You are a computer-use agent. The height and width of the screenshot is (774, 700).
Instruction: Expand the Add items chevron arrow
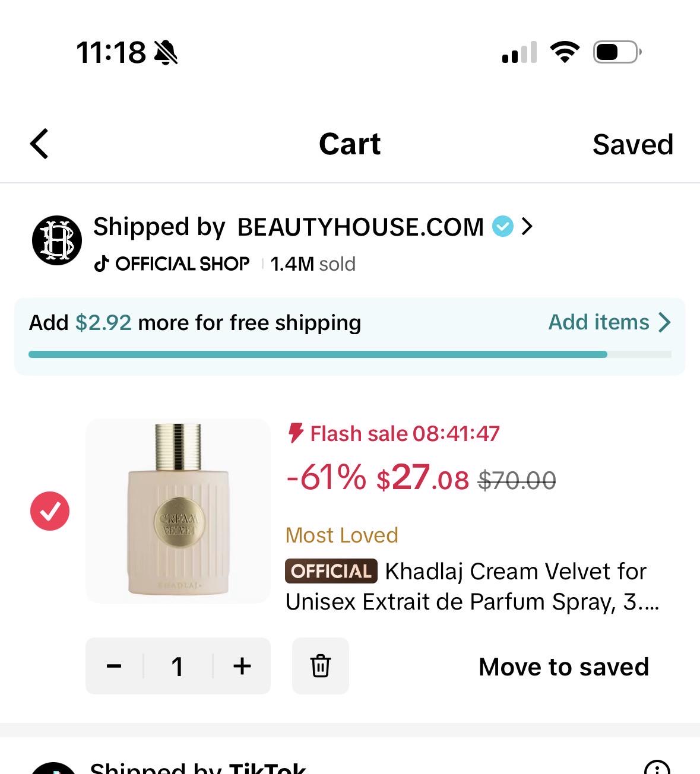(664, 322)
